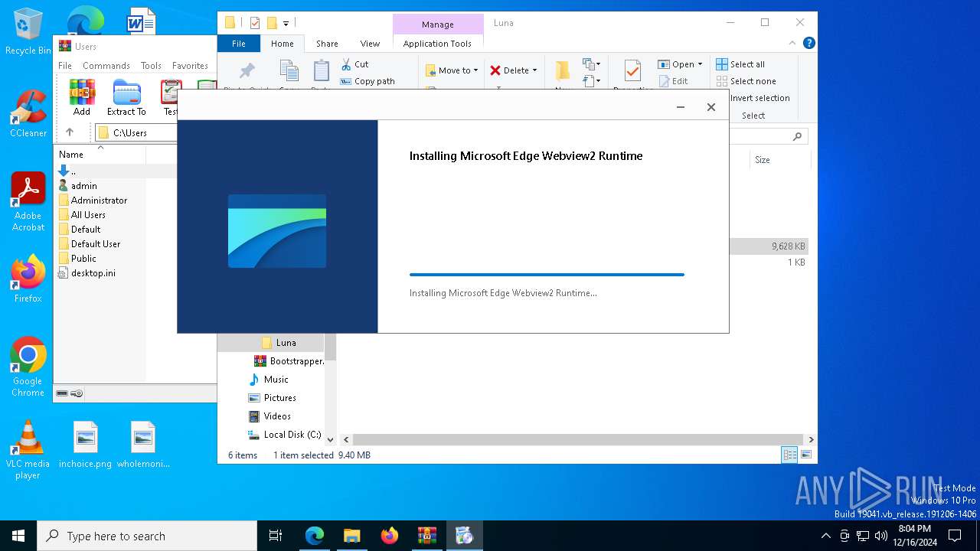Open the CCleaner desktop shortcut
The width and height of the screenshot is (980, 551).
(x=28, y=113)
